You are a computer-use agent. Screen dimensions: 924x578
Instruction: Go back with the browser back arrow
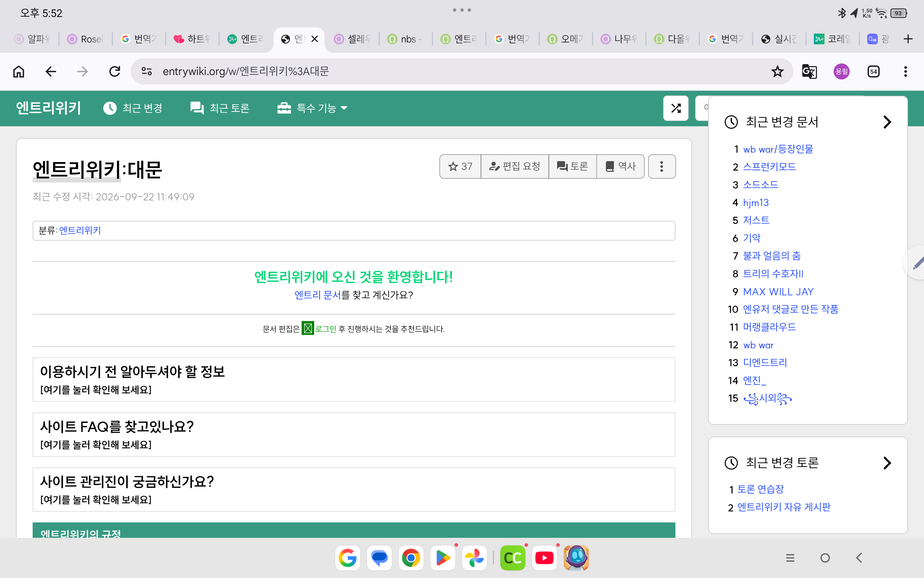coord(51,72)
